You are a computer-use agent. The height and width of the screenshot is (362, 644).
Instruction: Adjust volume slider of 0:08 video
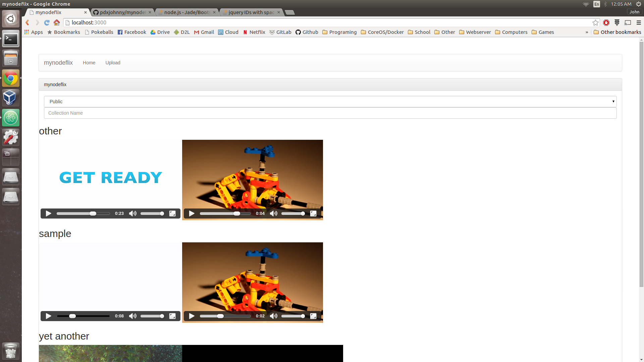click(152, 316)
